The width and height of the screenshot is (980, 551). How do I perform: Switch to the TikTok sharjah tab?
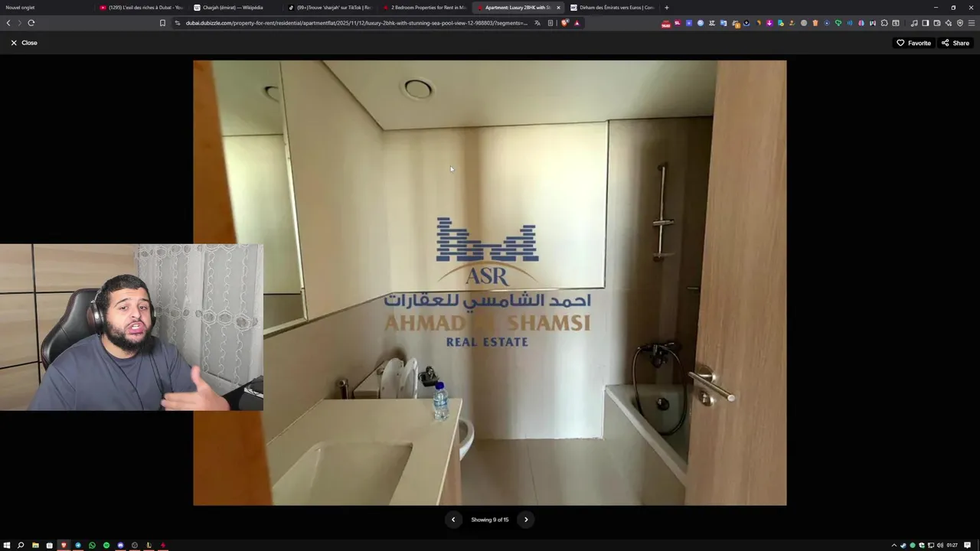click(x=329, y=8)
